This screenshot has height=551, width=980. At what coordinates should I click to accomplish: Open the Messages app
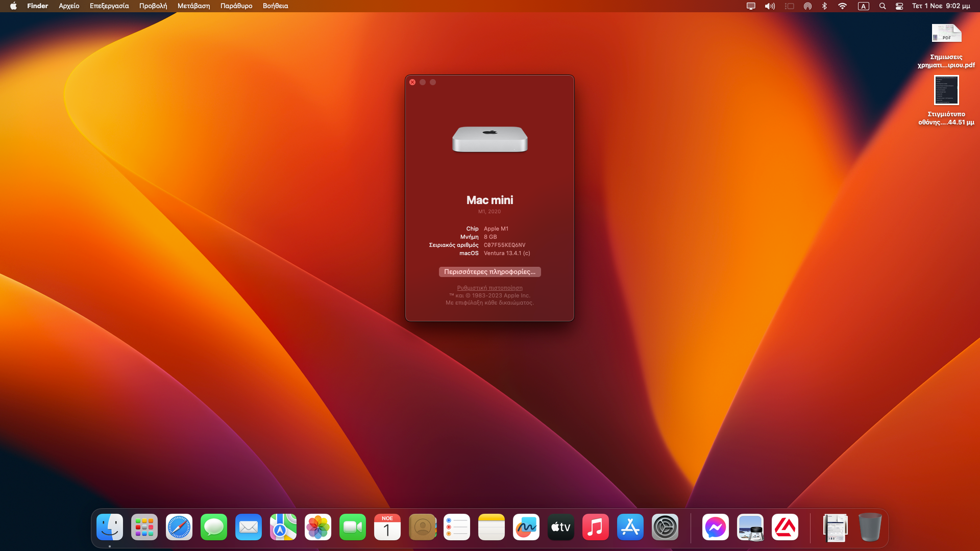214,527
